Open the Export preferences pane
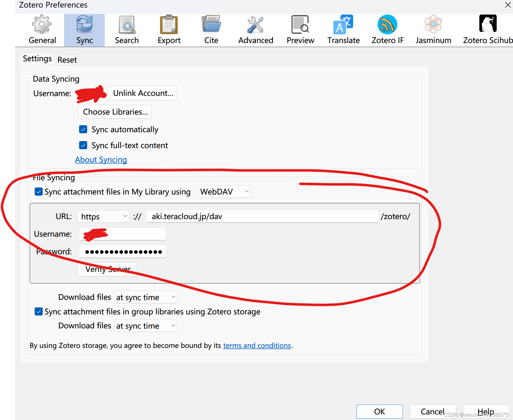The image size is (513, 420). click(x=169, y=30)
